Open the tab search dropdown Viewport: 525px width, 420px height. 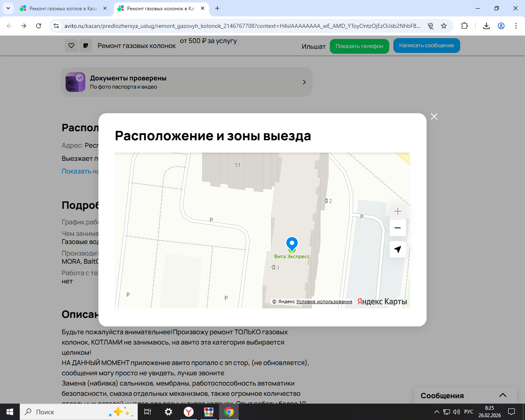(8, 8)
